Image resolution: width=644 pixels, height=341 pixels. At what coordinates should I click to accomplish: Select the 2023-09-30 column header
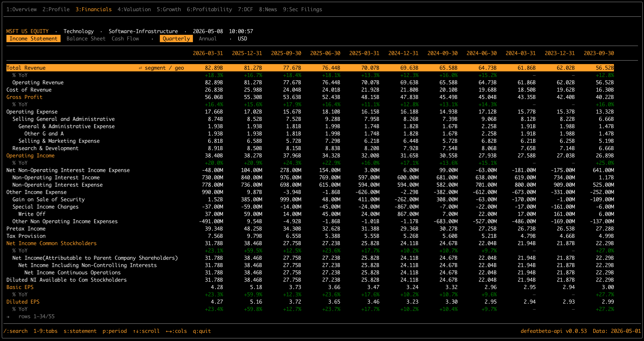[x=599, y=53]
